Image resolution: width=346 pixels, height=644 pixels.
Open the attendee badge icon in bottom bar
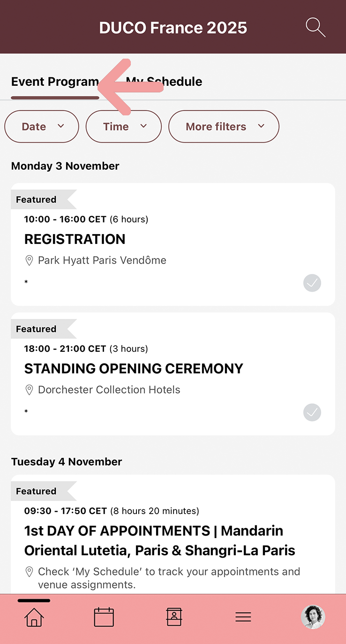[x=174, y=617]
